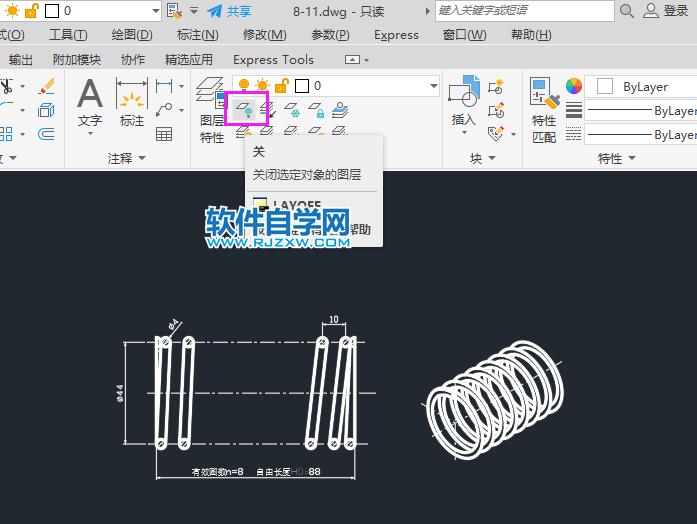
Task: Open the 文字 text flyout arrow
Action: point(90,133)
